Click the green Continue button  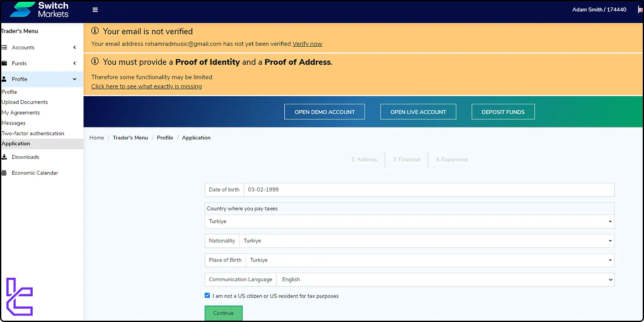tap(224, 313)
